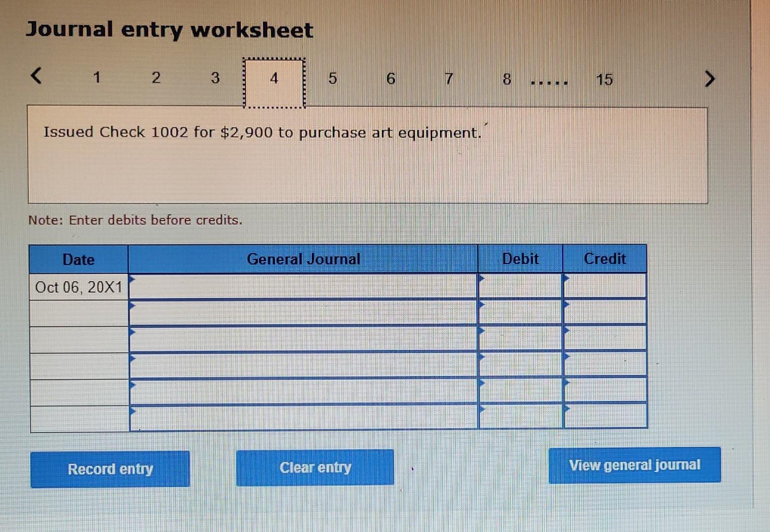This screenshot has height=532, width=770.
Task: Click the Record entry button
Action: pyautogui.click(x=110, y=469)
